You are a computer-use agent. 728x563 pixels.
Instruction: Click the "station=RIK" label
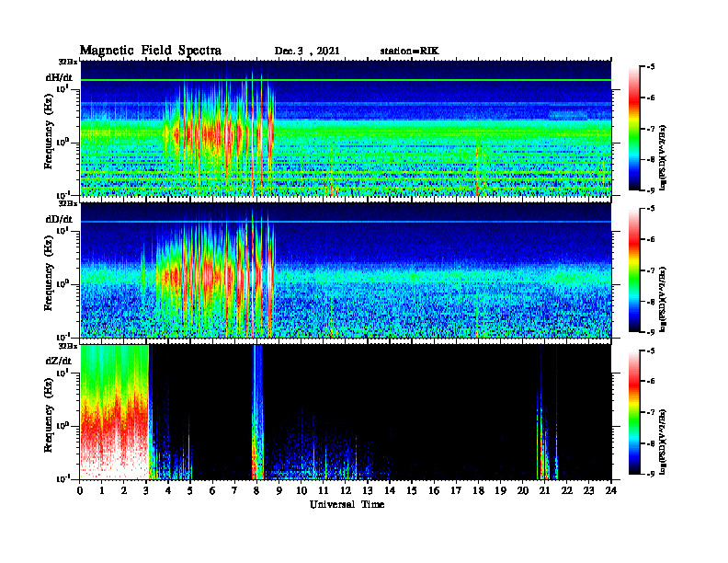[x=409, y=52]
